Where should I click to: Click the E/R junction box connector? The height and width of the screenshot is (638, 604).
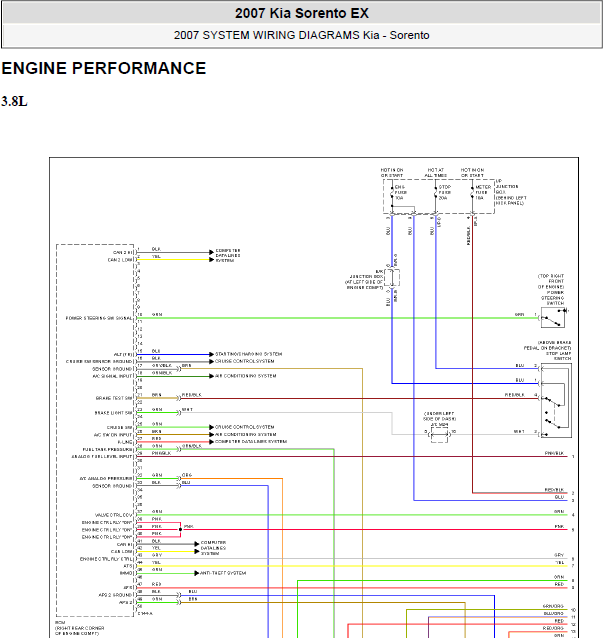[x=393, y=283]
